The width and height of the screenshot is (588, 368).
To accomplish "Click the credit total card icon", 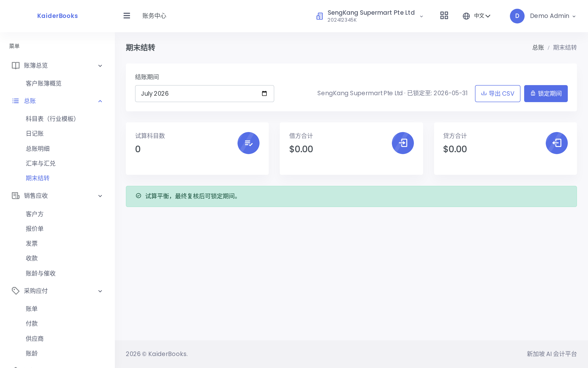I will click(556, 143).
